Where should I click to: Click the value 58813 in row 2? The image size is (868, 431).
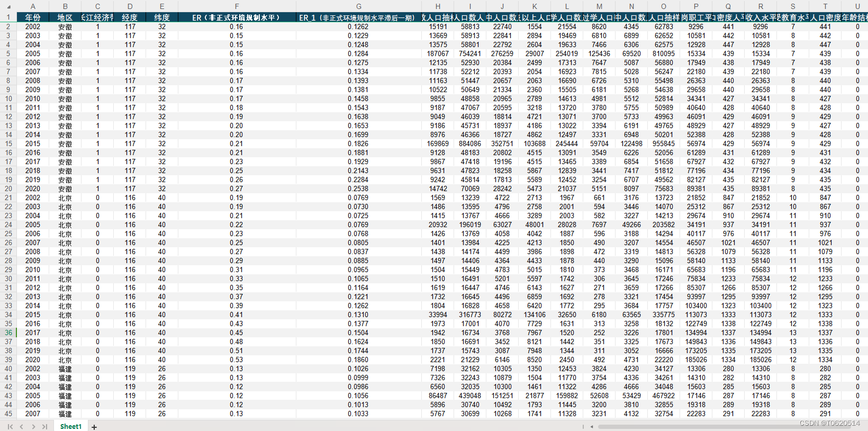470,26
